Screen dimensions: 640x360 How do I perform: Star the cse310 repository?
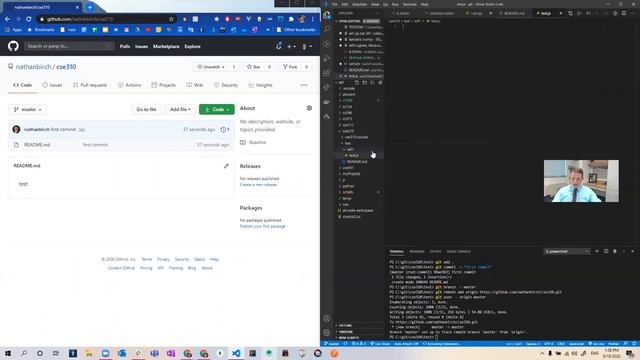point(254,67)
